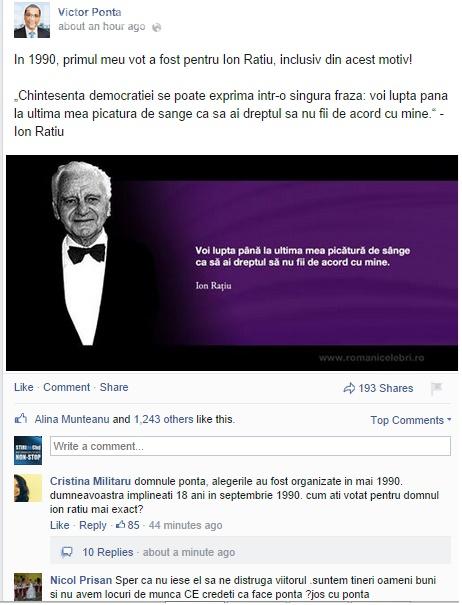462x605 pixels.
Task: Expand the 10 Replies thread
Action: 108,552
